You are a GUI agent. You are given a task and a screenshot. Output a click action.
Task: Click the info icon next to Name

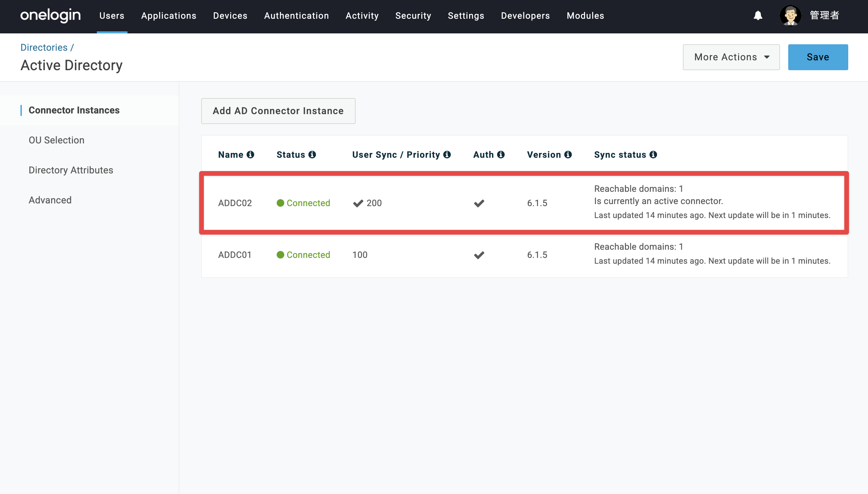tap(251, 155)
